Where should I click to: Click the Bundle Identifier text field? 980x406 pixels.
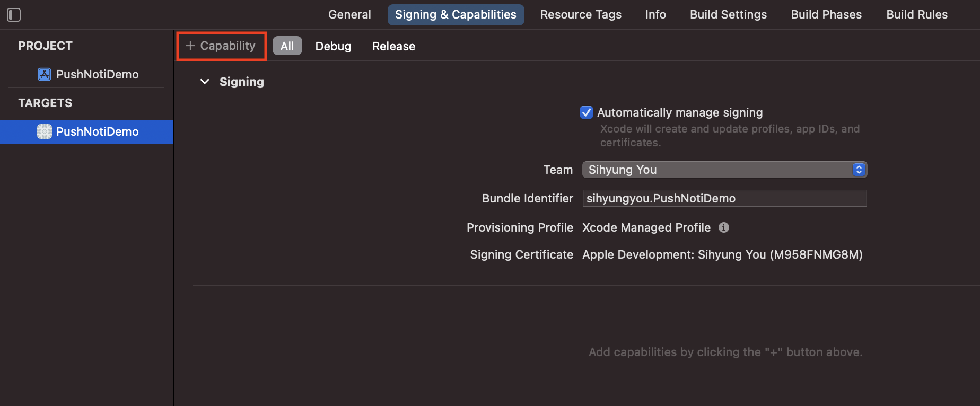click(x=724, y=198)
